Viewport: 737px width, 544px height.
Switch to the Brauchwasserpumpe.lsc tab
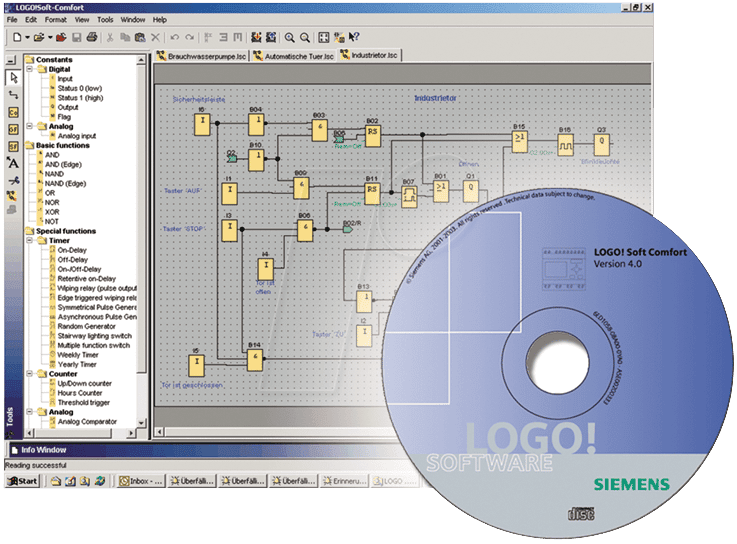[200, 55]
